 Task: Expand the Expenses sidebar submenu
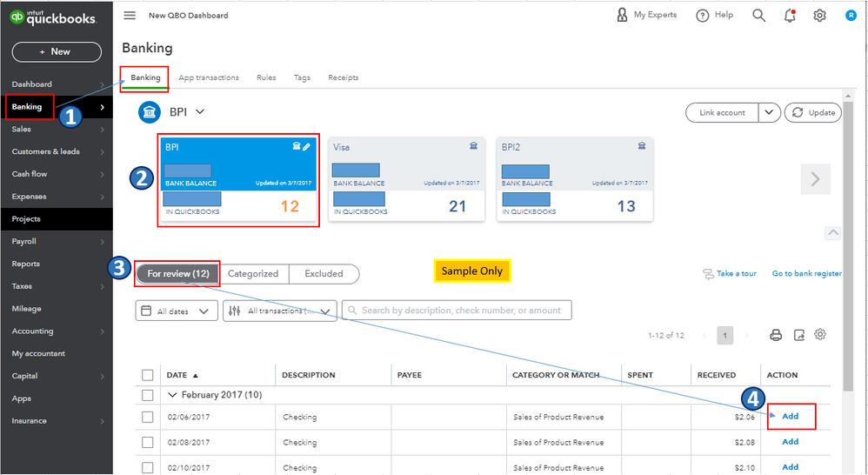point(103,197)
